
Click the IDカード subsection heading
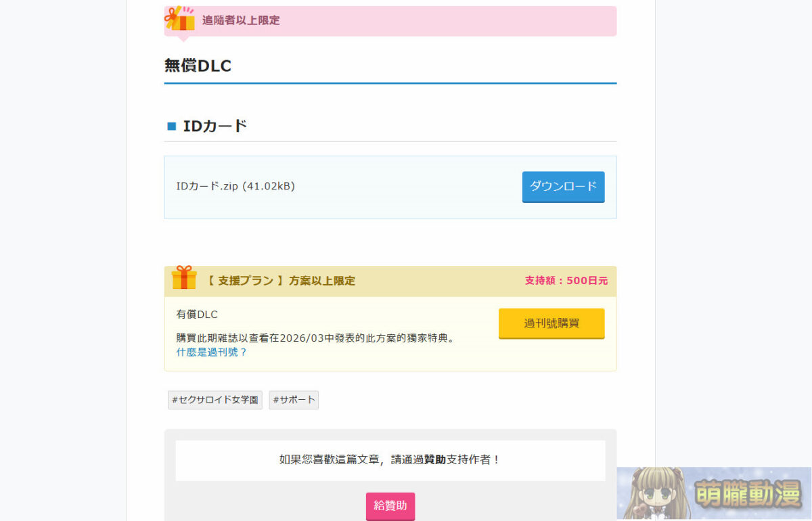point(215,126)
